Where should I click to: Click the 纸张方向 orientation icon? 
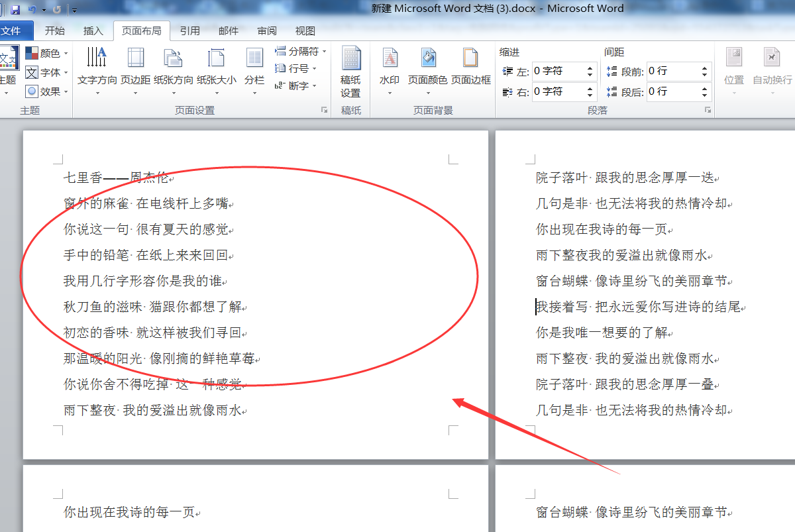pos(173,58)
